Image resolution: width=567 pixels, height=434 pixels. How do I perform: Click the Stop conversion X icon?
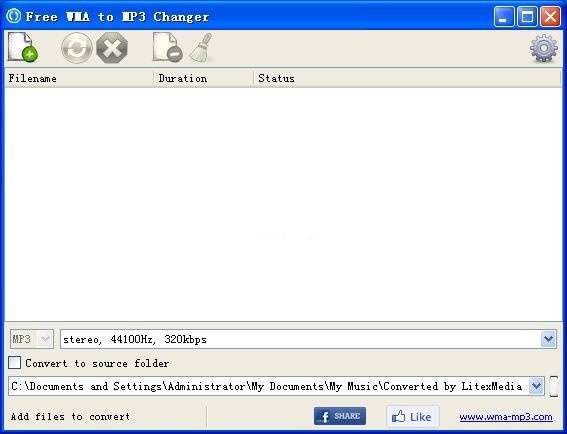coord(112,48)
